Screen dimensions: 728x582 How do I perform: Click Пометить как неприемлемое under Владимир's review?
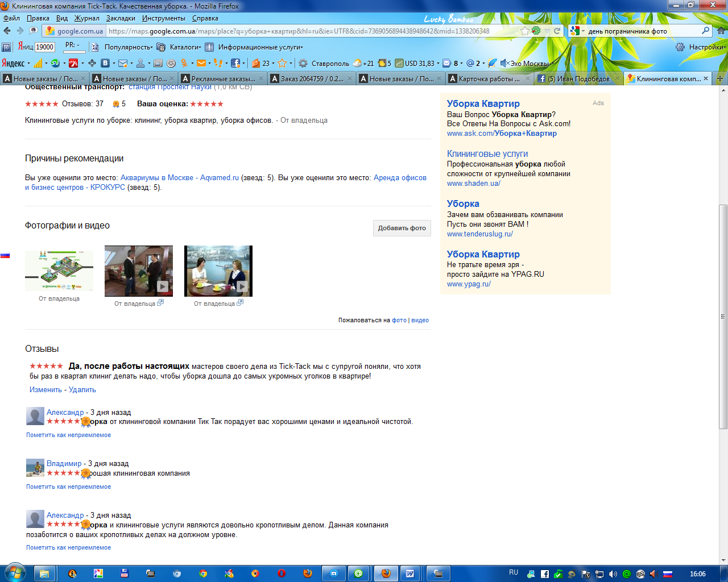point(68,487)
